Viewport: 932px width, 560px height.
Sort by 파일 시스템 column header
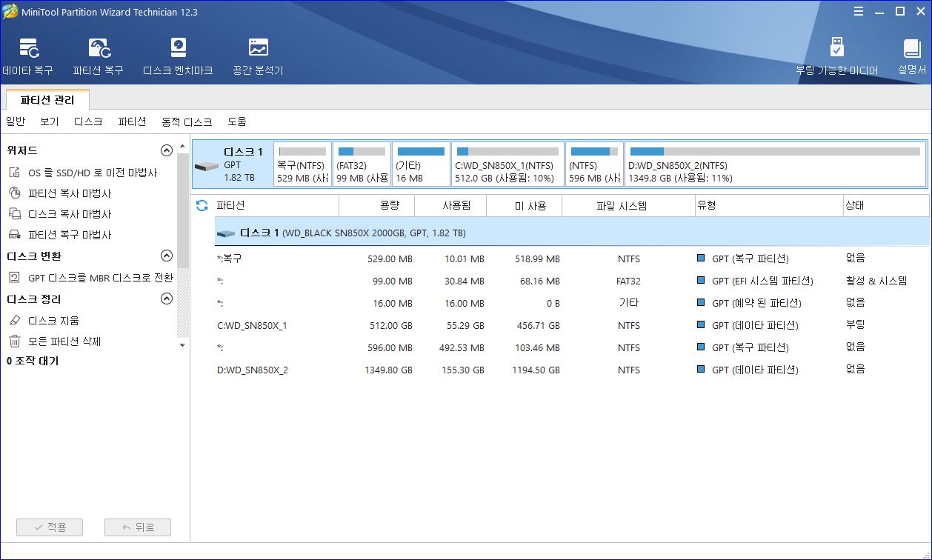(x=628, y=206)
